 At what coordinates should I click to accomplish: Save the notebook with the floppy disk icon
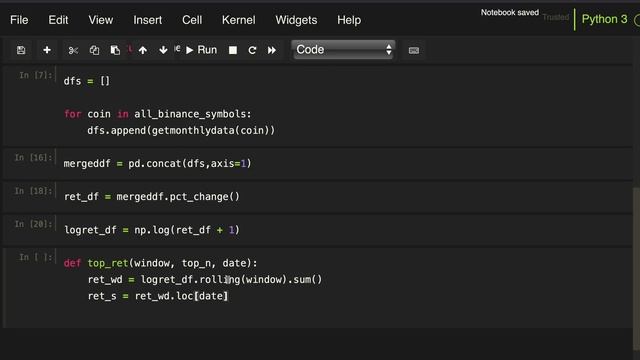pyautogui.click(x=21, y=50)
